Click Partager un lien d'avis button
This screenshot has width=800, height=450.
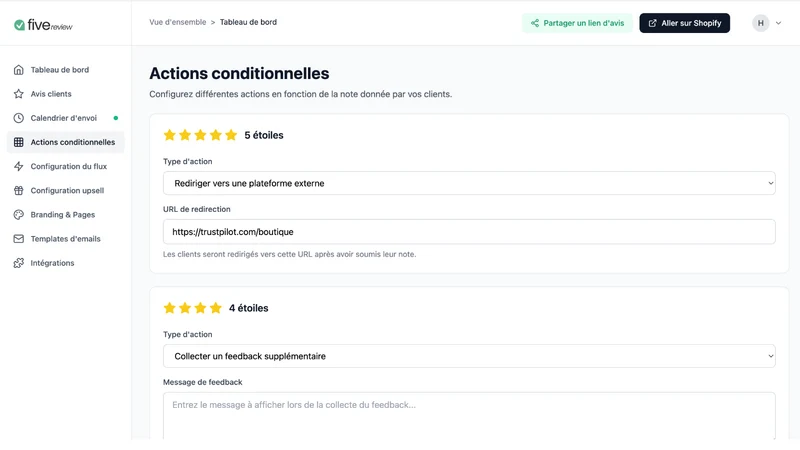(577, 23)
